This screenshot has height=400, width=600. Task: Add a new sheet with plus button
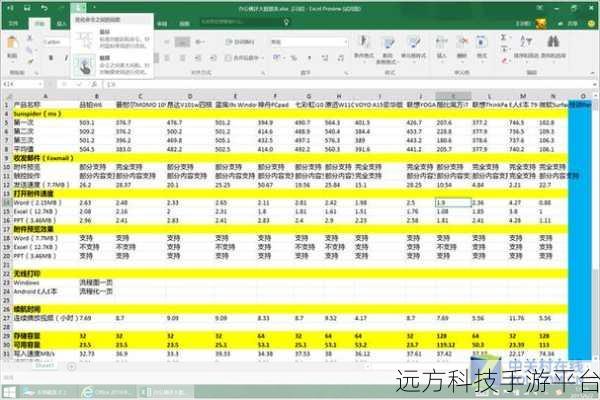[x=71, y=366]
